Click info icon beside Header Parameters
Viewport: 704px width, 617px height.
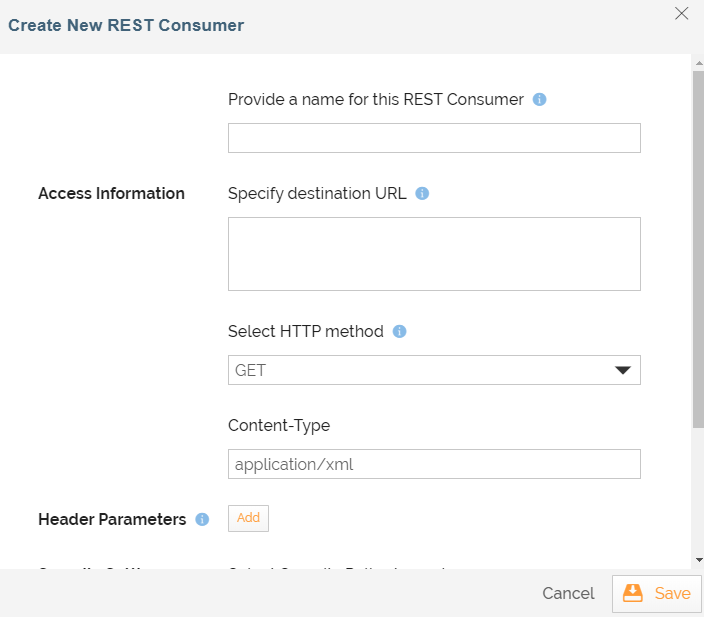click(x=202, y=520)
